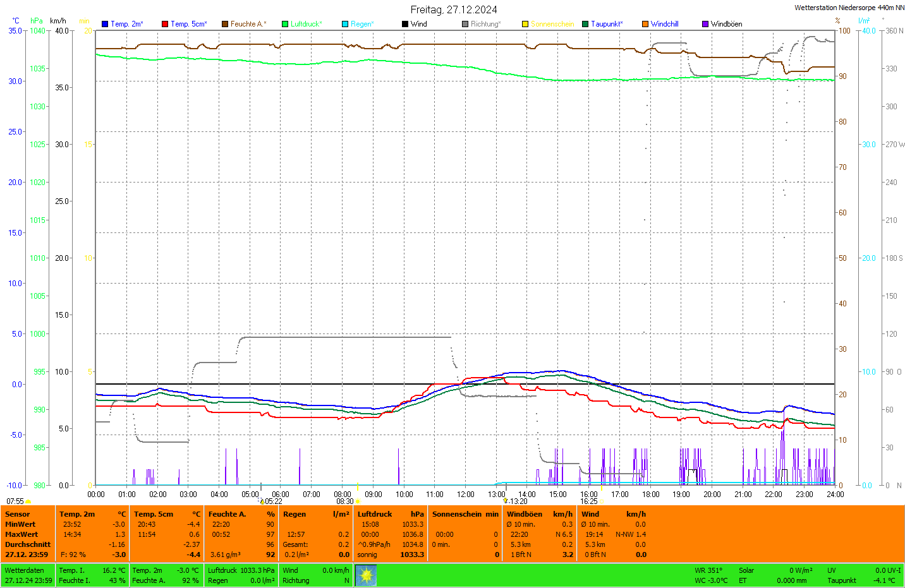Image resolution: width=905 pixels, height=588 pixels.
Task: Click the purple Windböen legend square
Action: pos(705,24)
